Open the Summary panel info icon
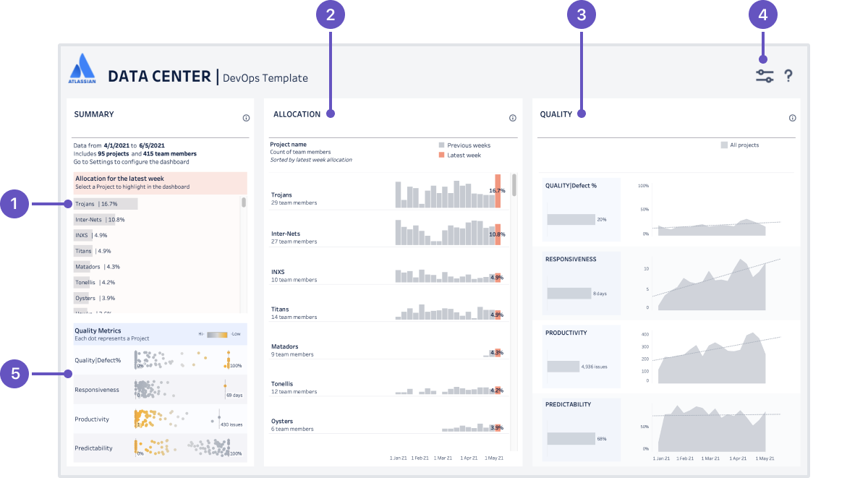The width and height of the screenshot is (868, 478). pos(246,118)
